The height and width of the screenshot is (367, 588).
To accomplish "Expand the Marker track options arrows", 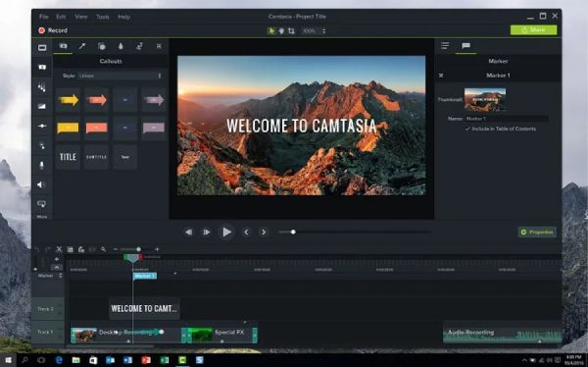I will point(61,276).
